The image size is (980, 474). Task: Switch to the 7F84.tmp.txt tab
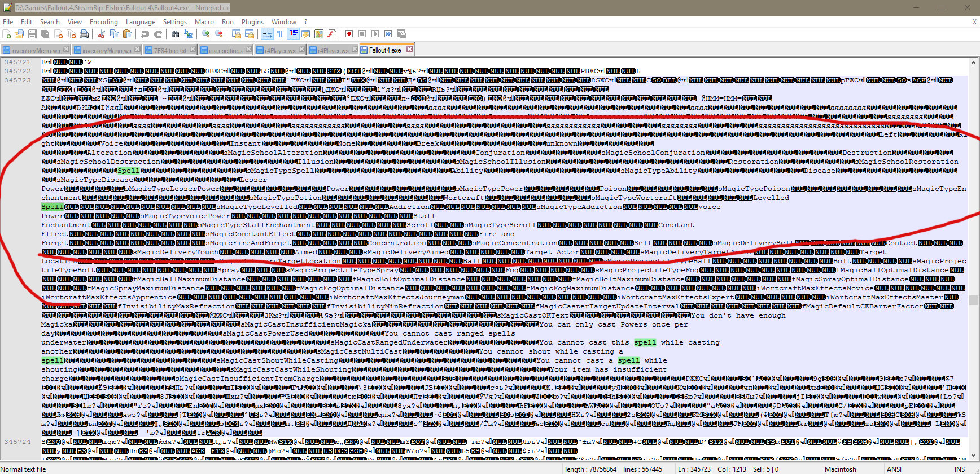[x=170, y=50]
